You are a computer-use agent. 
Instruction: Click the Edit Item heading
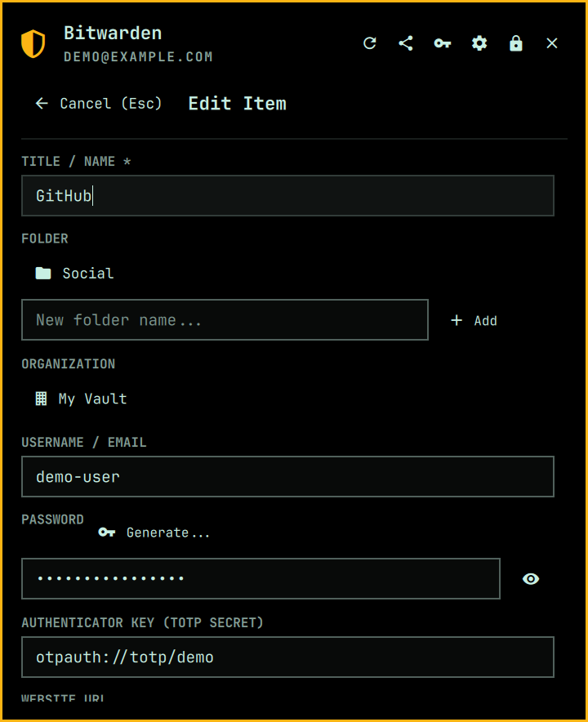238,104
